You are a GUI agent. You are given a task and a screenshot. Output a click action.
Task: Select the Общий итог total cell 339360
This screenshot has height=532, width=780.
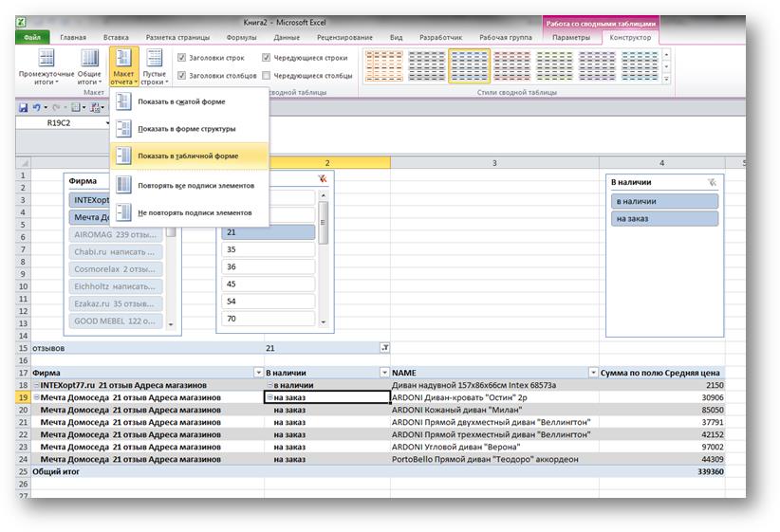pos(661,471)
